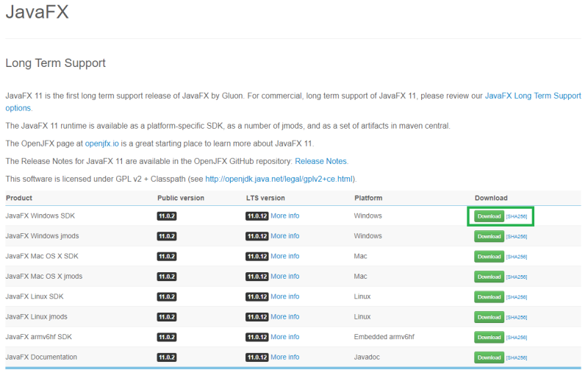Open SHA256 link for JavaFX Documentation
Image resolution: width=588 pixels, height=384 pixels.
(517, 358)
